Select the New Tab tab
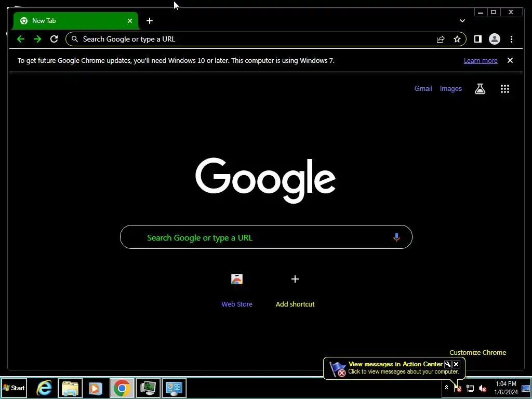 pos(75,21)
